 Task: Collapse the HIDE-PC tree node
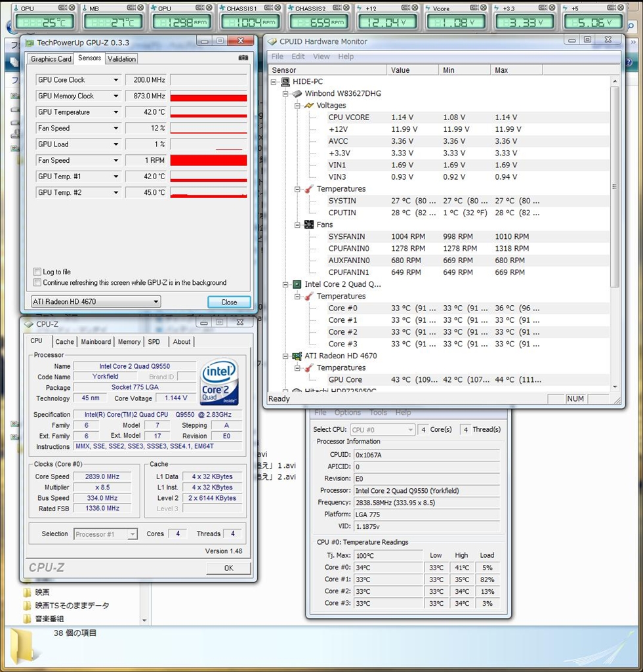pyautogui.click(x=274, y=81)
